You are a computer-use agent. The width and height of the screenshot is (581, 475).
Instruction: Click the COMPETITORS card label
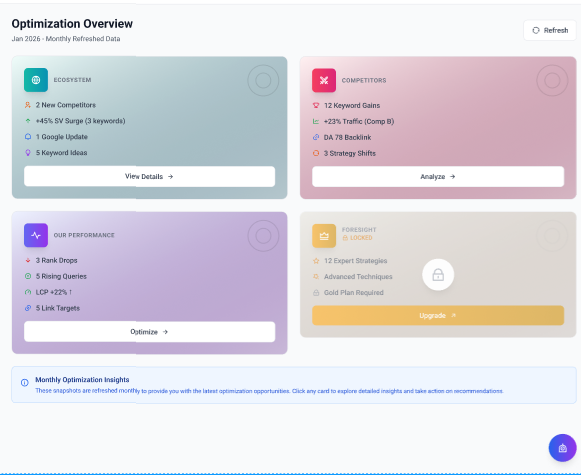point(364,80)
